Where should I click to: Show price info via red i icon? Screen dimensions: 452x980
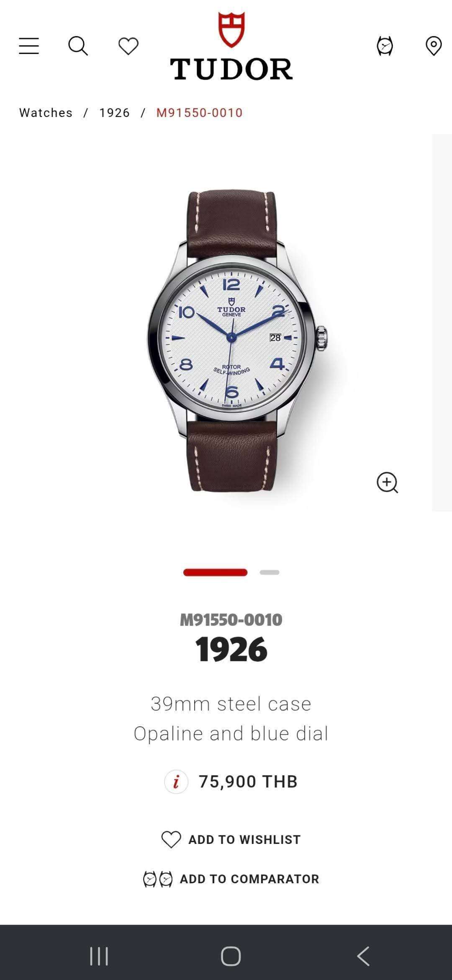coord(176,781)
